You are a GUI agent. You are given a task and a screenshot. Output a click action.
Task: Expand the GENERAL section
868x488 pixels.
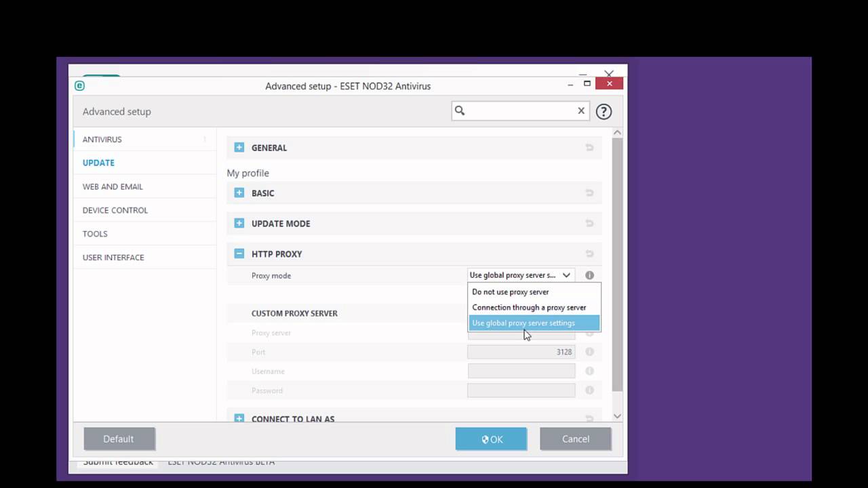pyautogui.click(x=239, y=147)
